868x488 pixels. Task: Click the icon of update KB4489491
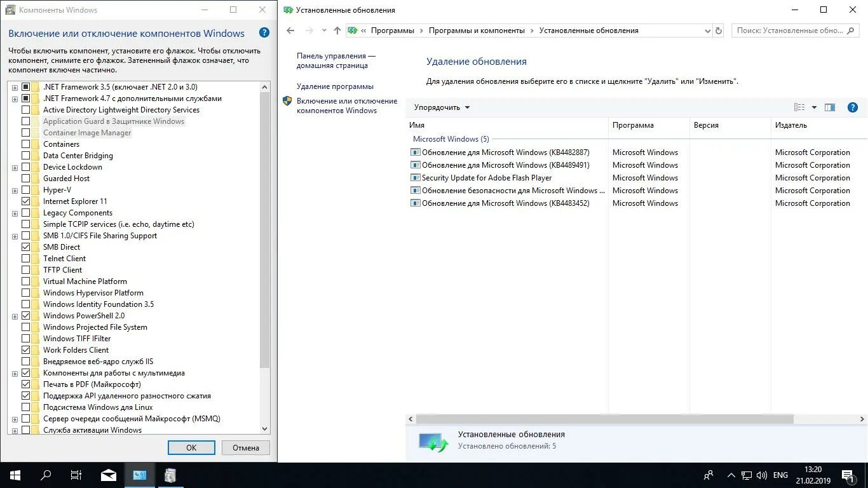tap(416, 165)
